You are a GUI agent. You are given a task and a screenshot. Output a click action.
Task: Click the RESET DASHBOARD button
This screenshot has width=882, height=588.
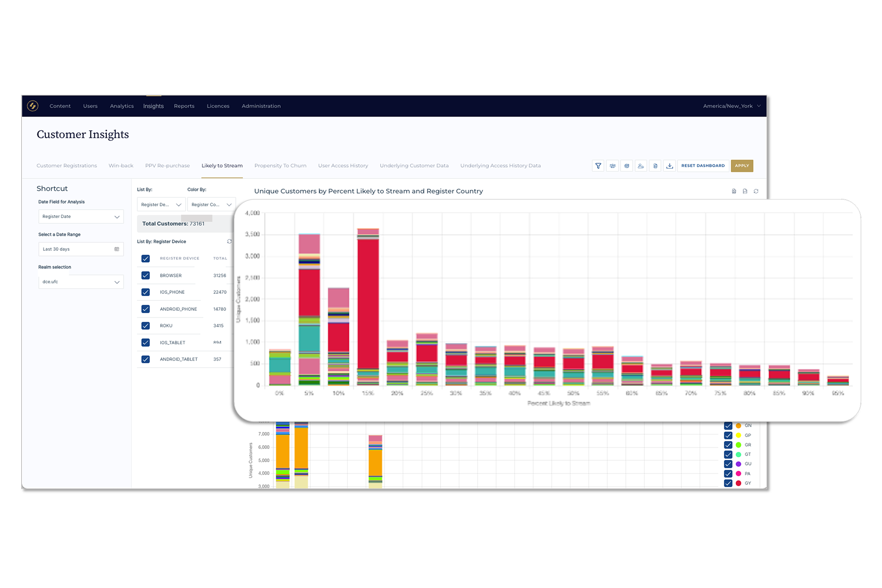click(703, 166)
